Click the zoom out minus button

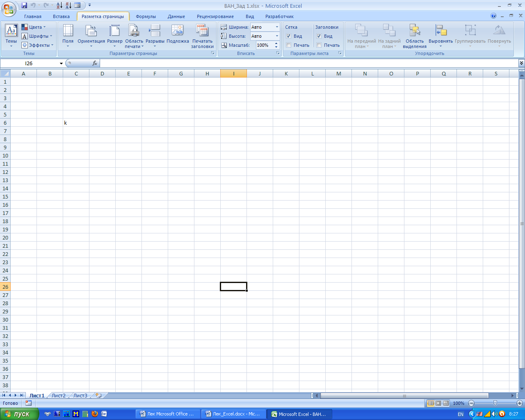click(471, 403)
